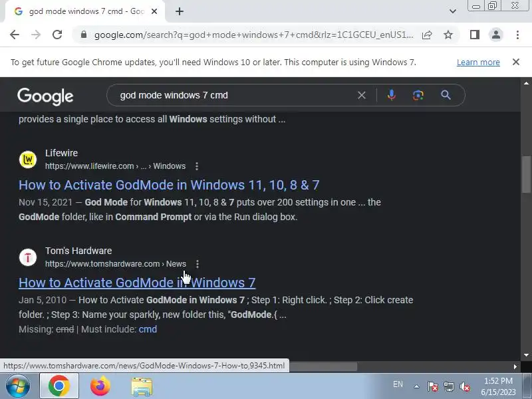This screenshot has width=532, height=399.
Task: Launch Firefox from the taskbar
Action: tap(100, 386)
